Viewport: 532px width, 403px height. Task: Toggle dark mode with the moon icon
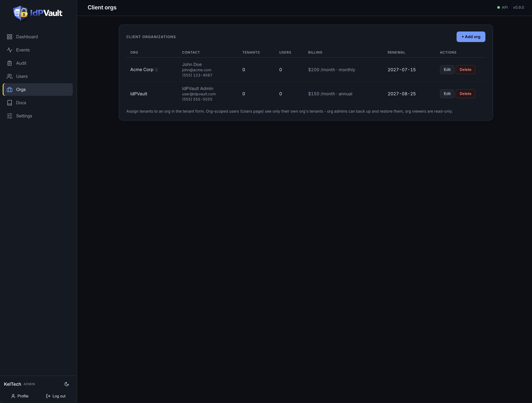click(x=67, y=384)
